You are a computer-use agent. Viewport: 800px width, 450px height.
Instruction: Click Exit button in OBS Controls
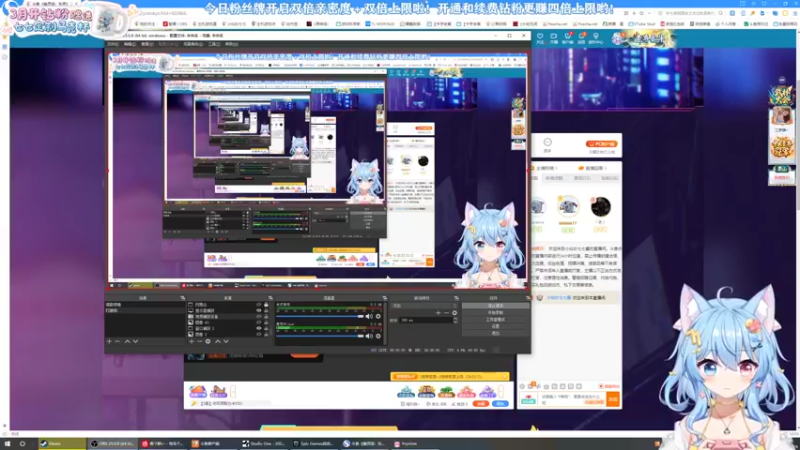click(495, 333)
